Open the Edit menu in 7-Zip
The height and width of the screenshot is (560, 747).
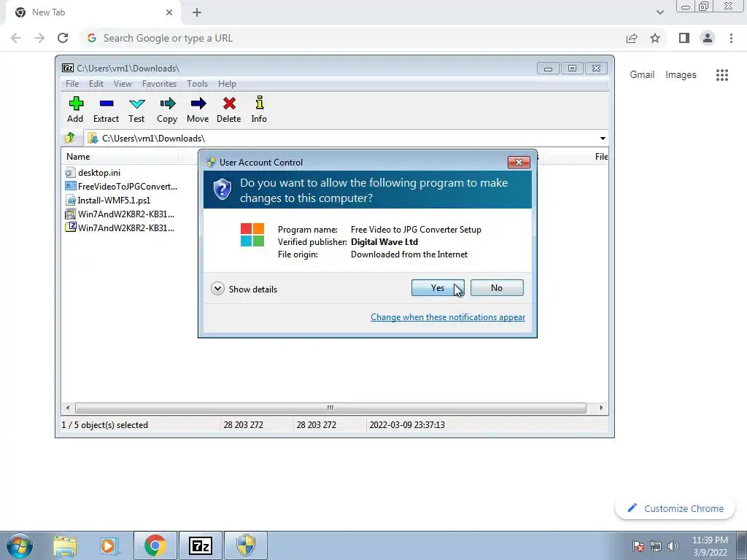click(x=96, y=84)
